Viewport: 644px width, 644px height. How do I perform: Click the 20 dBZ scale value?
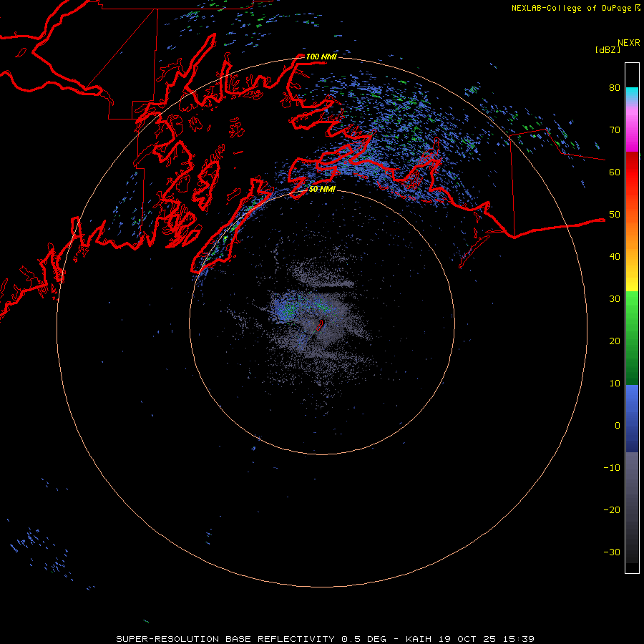point(615,341)
